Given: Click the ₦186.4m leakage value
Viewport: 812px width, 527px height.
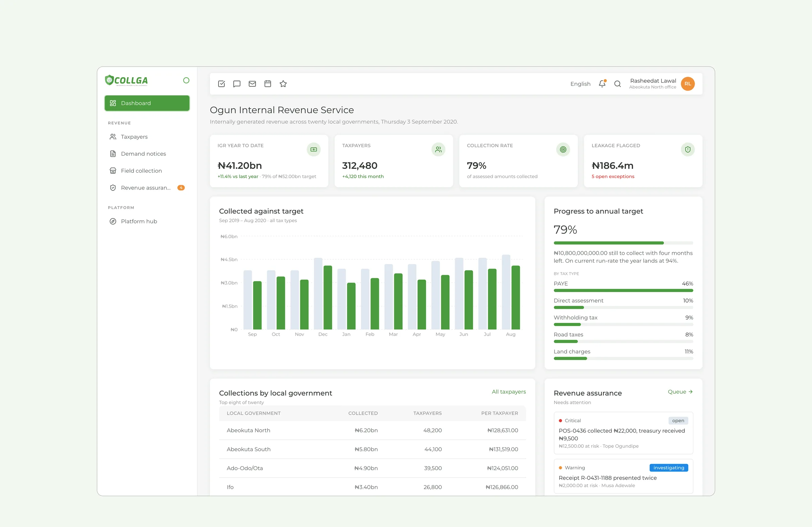Looking at the screenshot, I should point(612,166).
